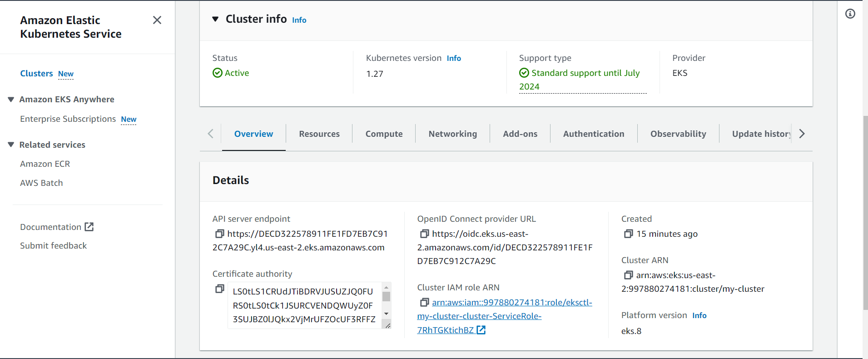Collapse the Amazon EKS Anywhere group

(x=11, y=100)
